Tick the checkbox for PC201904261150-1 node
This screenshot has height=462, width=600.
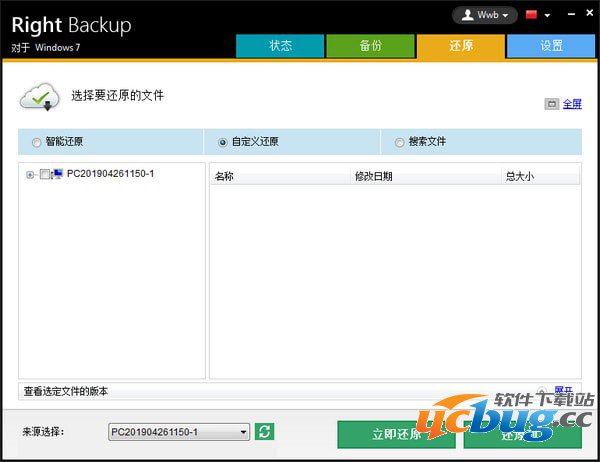pyautogui.click(x=44, y=174)
